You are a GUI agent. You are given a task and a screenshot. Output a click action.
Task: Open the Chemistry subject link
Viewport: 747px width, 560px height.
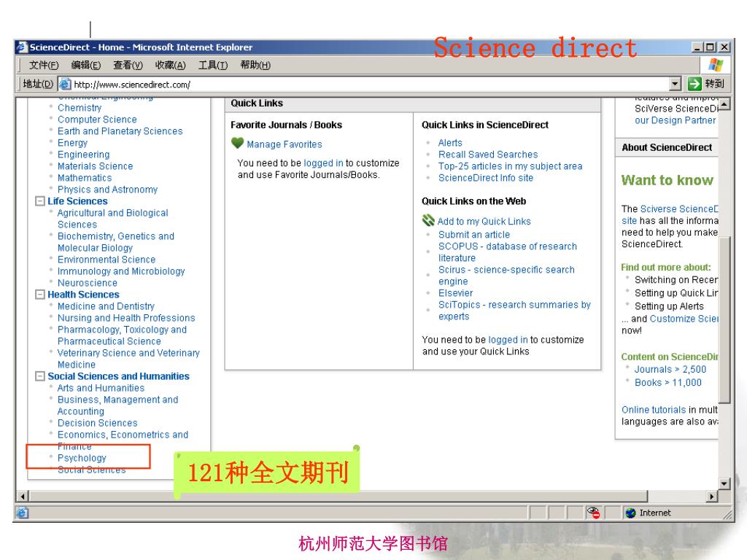[x=80, y=108]
